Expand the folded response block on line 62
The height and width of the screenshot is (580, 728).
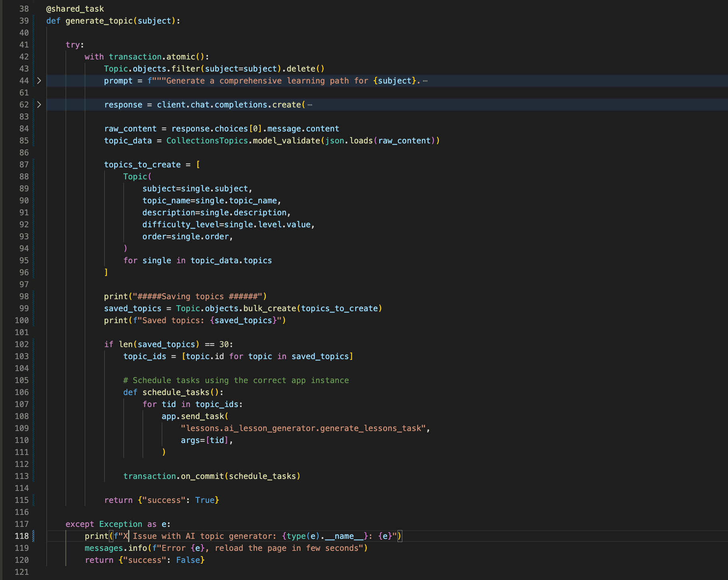[39, 105]
